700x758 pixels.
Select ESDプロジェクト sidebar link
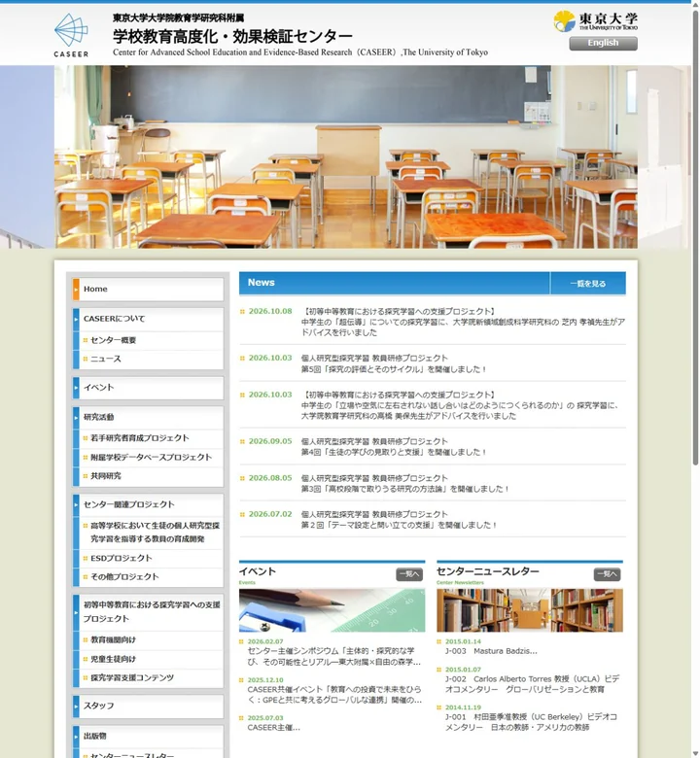pyautogui.click(x=121, y=559)
